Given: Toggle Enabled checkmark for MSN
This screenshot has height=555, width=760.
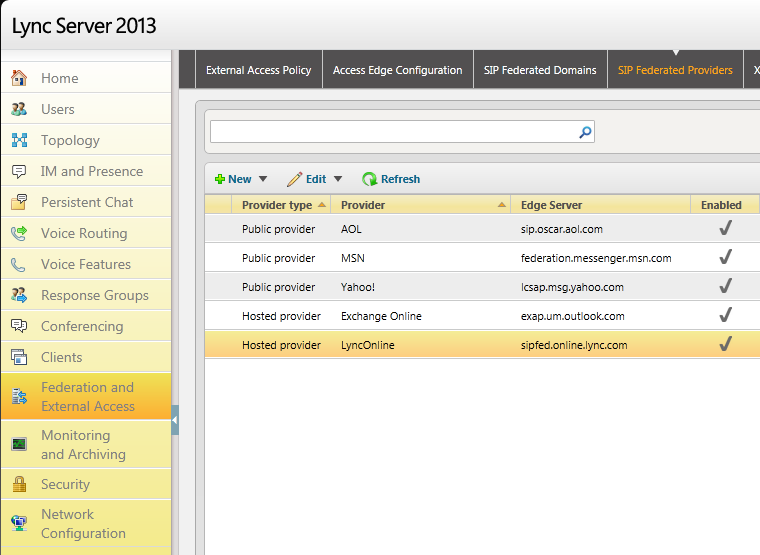Looking at the screenshot, I should (x=725, y=257).
